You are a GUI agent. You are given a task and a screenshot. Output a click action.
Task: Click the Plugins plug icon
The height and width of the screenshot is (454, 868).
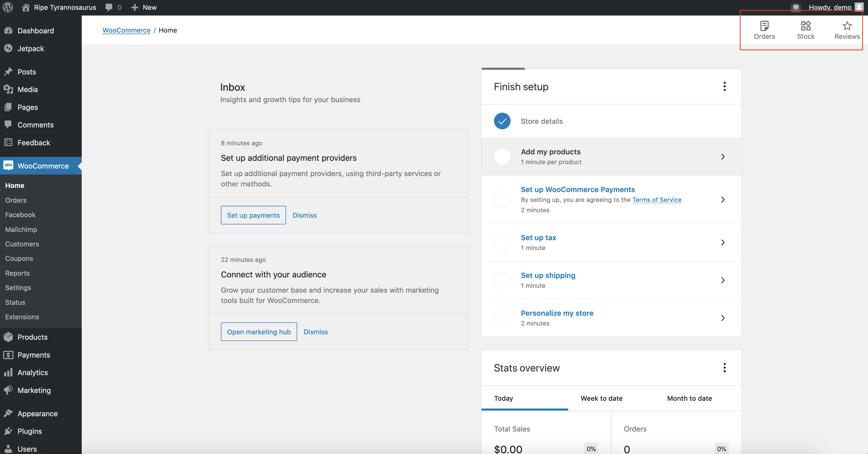[9, 431]
